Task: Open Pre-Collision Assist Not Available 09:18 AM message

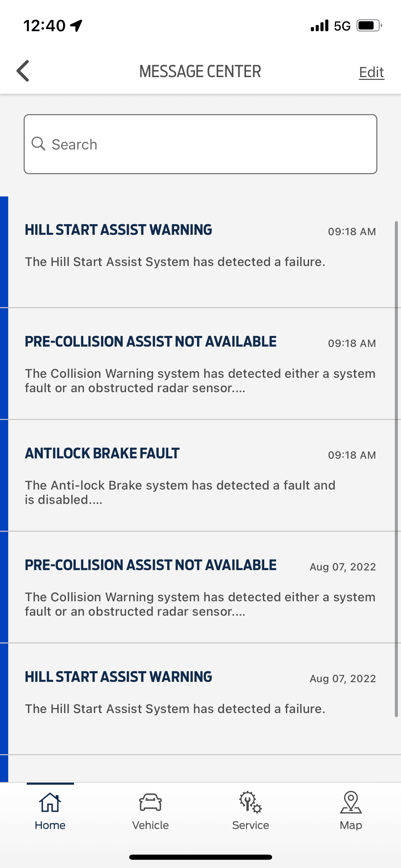Action: coord(200,364)
